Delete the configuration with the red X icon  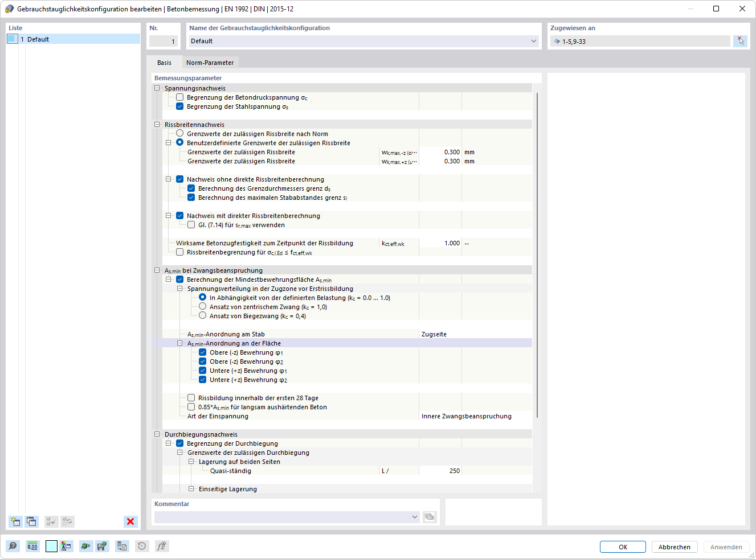coord(130,521)
